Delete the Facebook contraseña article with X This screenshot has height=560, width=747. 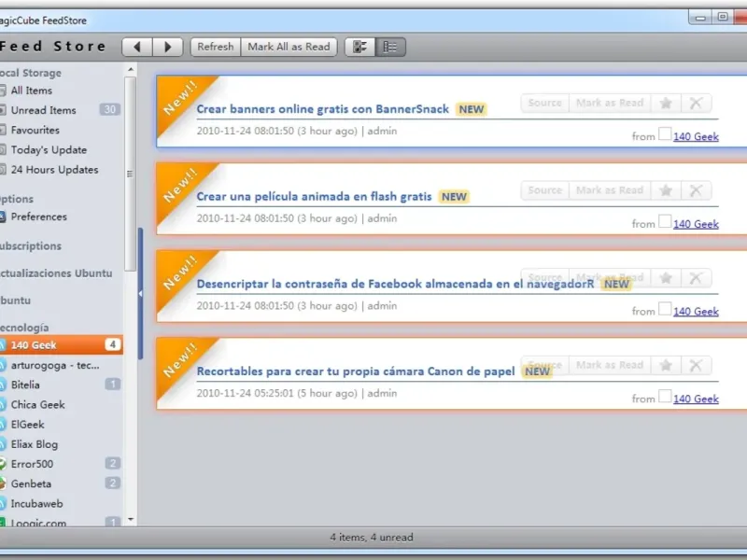pos(696,277)
